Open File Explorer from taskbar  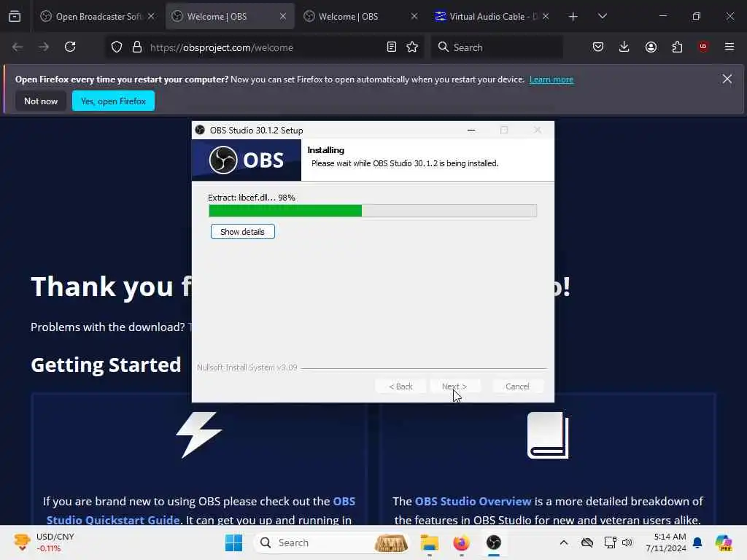click(x=429, y=542)
